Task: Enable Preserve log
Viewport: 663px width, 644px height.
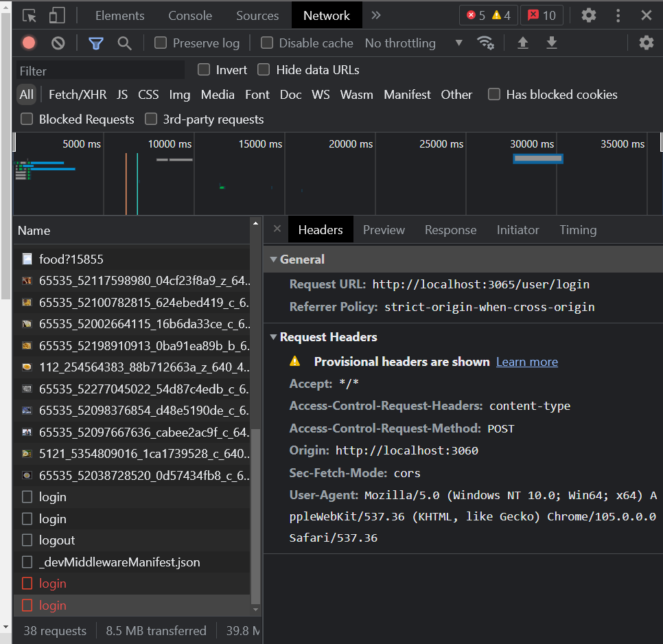Action: click(160, 43)
